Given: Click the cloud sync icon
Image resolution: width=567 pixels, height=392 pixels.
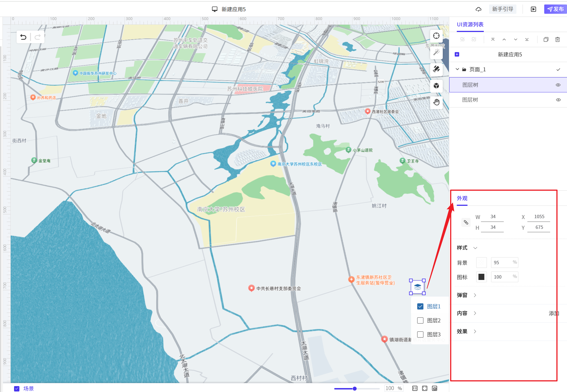Looking at the screenshot, I should [478, 9].
